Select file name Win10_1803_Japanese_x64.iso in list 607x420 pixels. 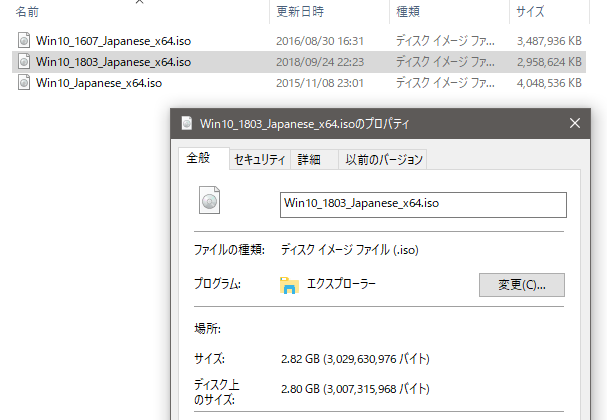(x=113, y=62)
